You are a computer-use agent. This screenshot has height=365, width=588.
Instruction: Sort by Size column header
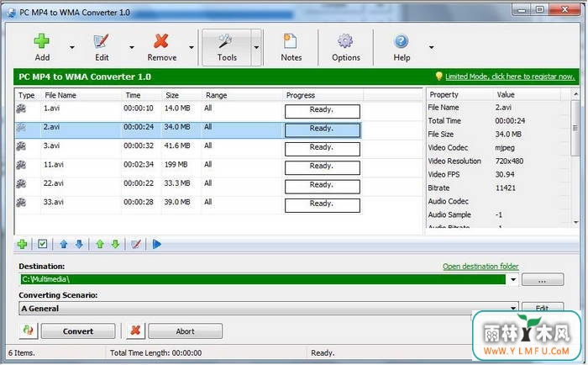(181, 95)
